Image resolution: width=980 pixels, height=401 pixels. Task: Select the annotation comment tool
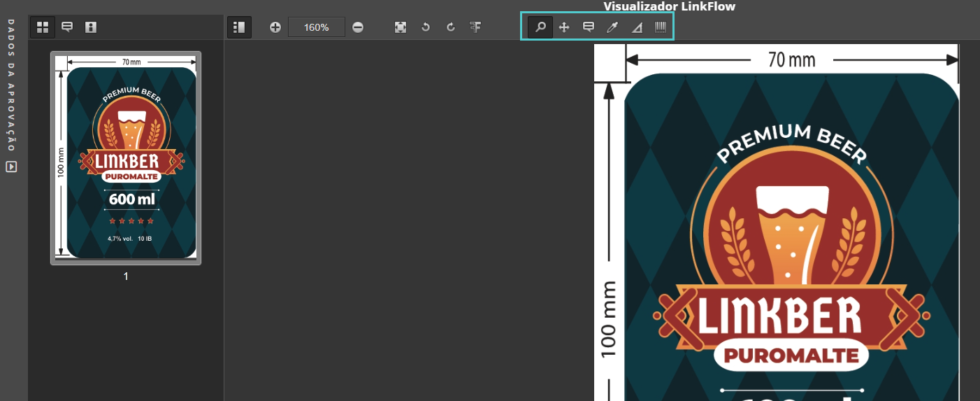[589, 27]
